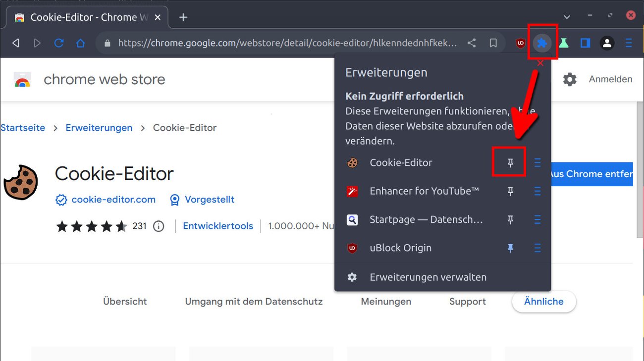Open the Startpage extension options menu
The image size is (644, 361).
(x=537, y=219)
